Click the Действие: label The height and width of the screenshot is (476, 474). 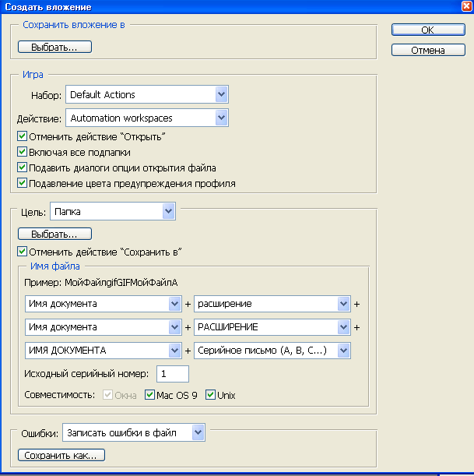click(x=39, y=118)
